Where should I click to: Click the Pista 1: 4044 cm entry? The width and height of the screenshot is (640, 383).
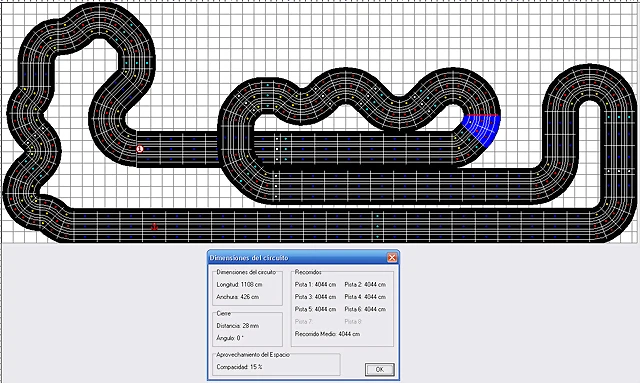[315, 284]
